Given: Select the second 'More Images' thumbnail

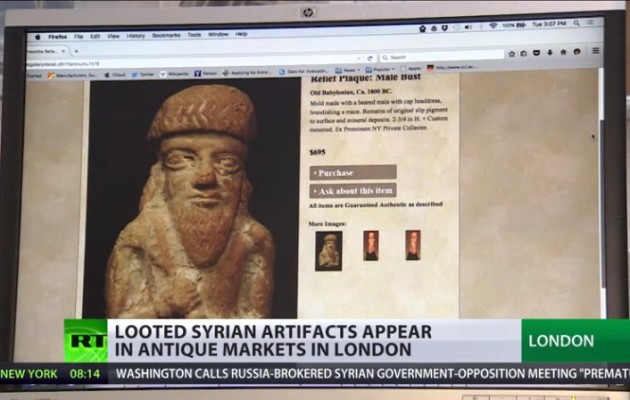Looking at the screenshot, I should point(371,245).
